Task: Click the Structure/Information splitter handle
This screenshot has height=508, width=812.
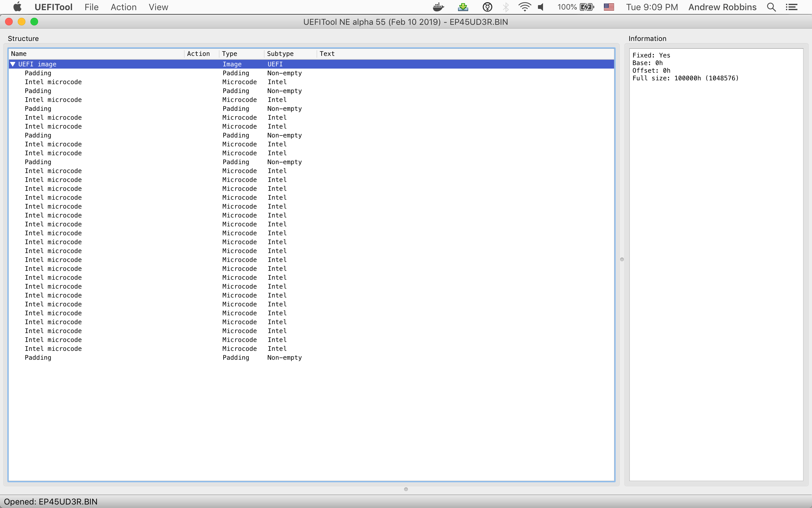Action: point(622,259)
